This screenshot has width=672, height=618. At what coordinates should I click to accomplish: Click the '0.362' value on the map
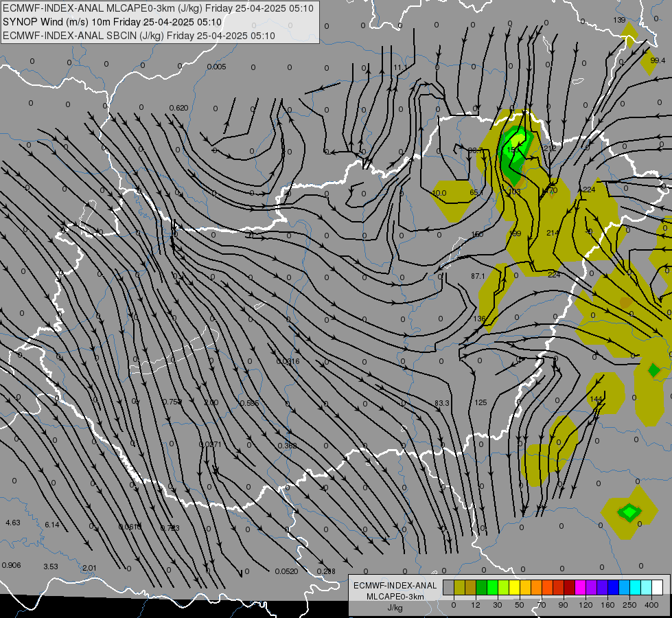(x=287, y=446)
